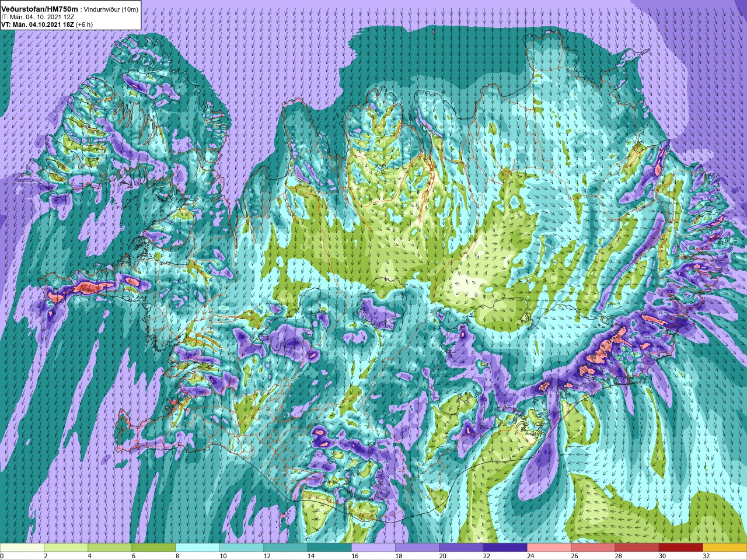Pick the 12–14 teal legend swatch
The image size is (747, 560).
coord(285,548)
